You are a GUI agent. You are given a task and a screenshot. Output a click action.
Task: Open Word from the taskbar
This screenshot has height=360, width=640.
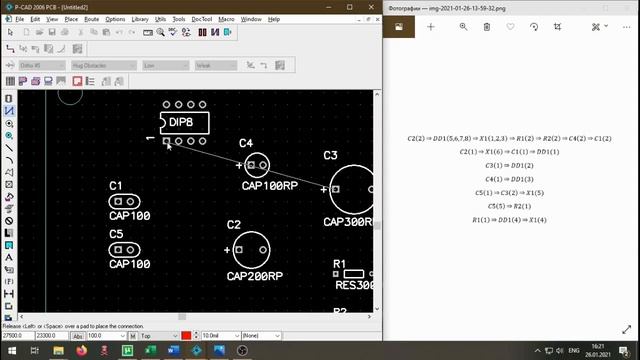pyautogui.click(x=173, y=351)
